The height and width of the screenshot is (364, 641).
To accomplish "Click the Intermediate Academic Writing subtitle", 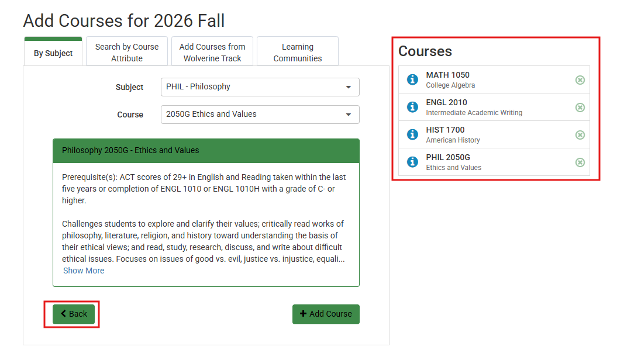I will coord(474,112).
